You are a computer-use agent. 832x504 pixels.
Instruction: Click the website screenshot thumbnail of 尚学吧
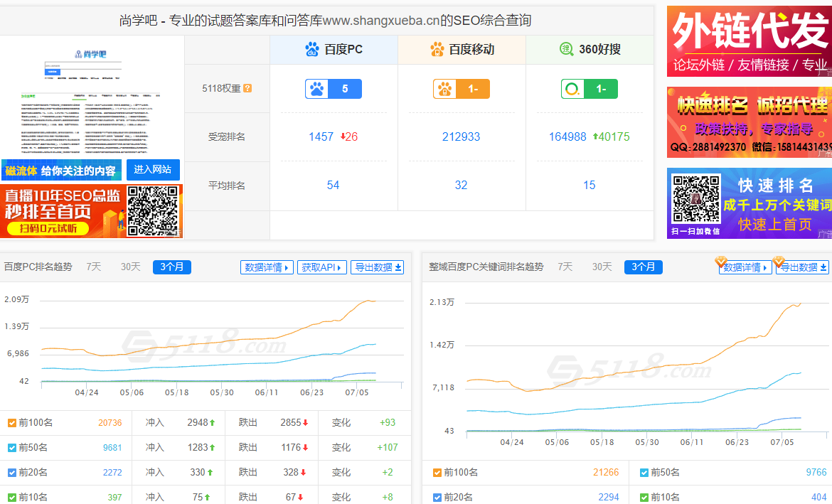[91, 98]
